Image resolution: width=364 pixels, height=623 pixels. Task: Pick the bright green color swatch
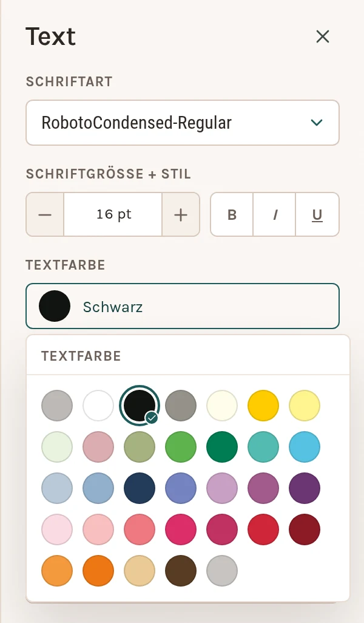(181, 446)
